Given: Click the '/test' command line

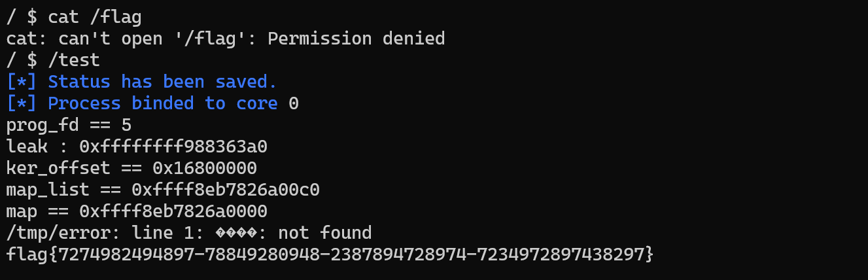Looking at the screenshot, I should pos(52,61).
